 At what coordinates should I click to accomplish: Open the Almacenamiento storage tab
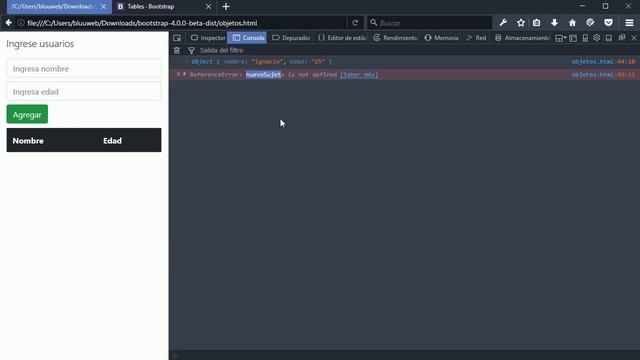pyautogui.click(x=522, y=38)
